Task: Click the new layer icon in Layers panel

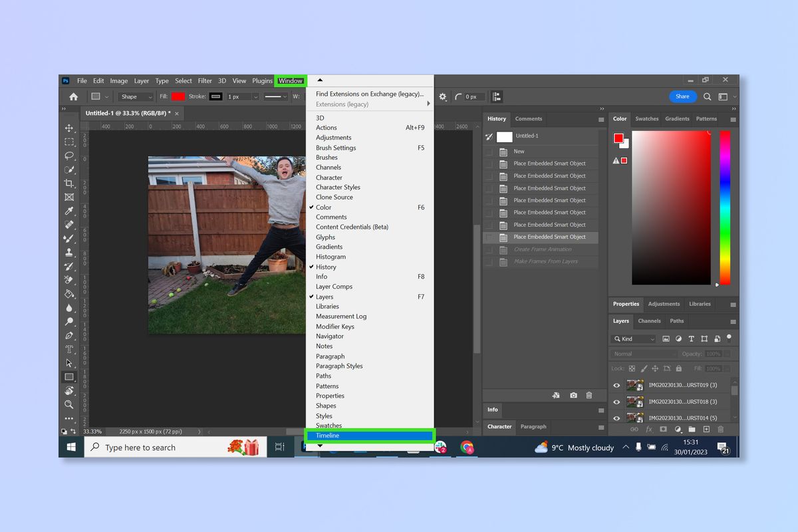Action: click(706, 429)
